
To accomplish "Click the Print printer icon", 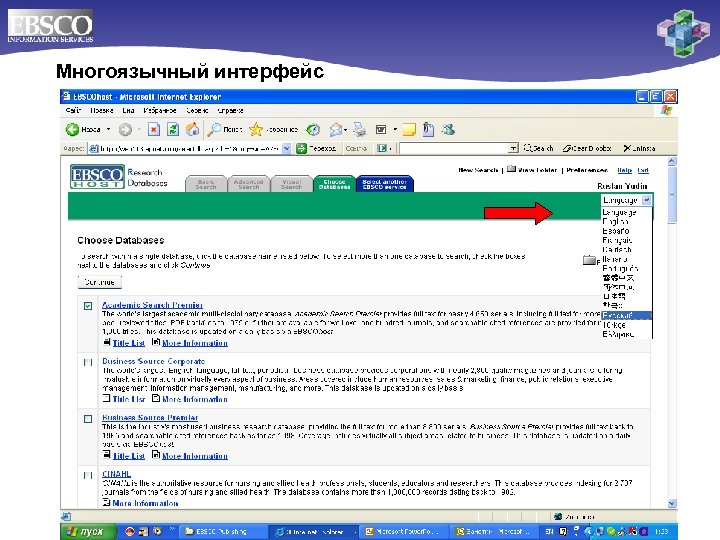I will click(360, 130).
